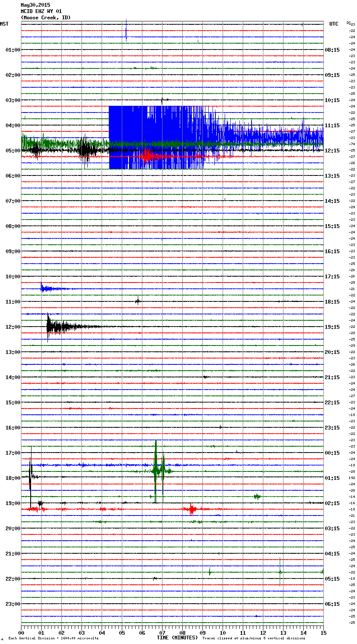Select the 05:00 MST row label
The image size is (357, 644).
pyautogui.click(x=13, y=151)
